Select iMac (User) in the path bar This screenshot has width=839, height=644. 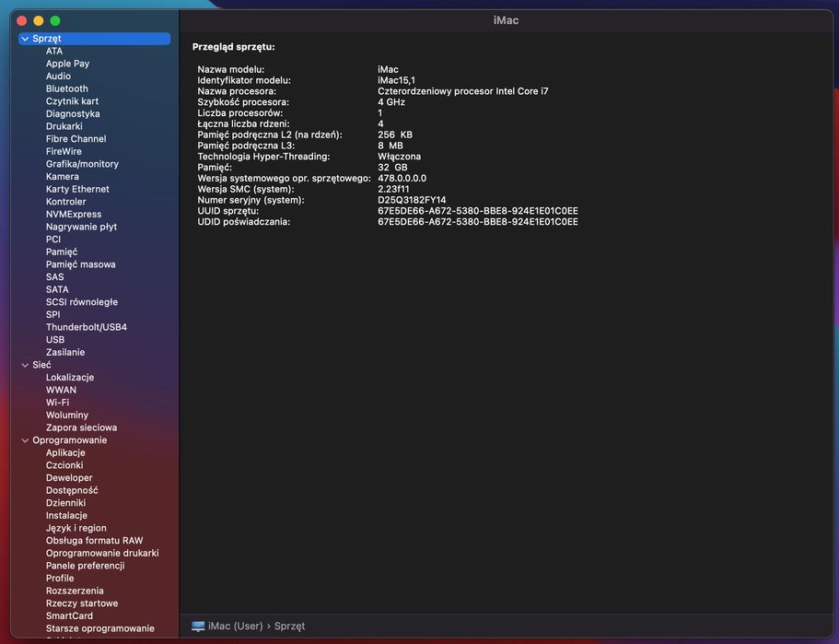[236, 626]
